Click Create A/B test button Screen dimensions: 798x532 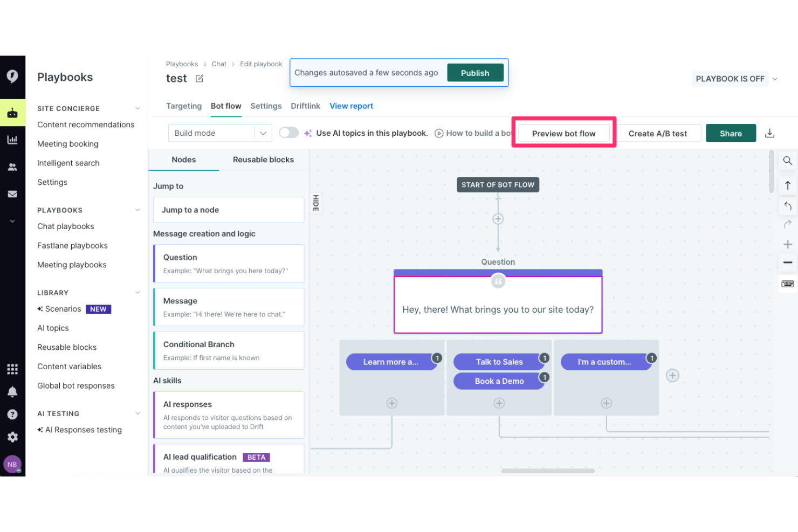click(658, 134)
